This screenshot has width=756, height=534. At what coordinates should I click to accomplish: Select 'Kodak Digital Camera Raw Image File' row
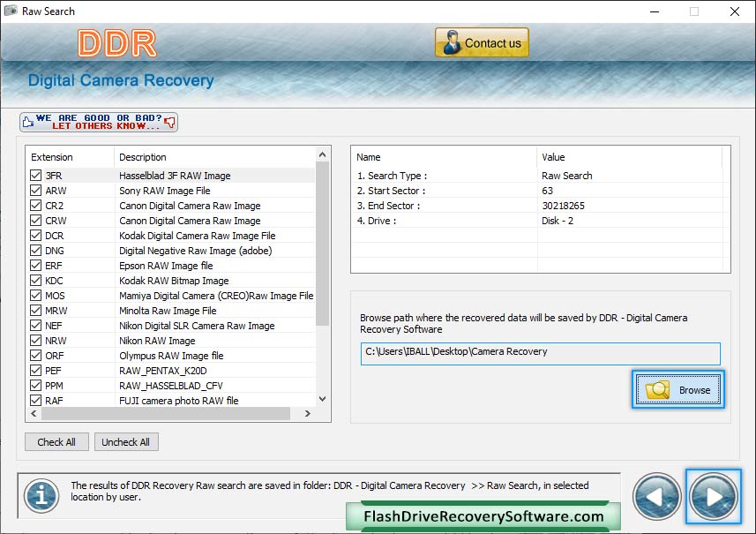[170, 236]
